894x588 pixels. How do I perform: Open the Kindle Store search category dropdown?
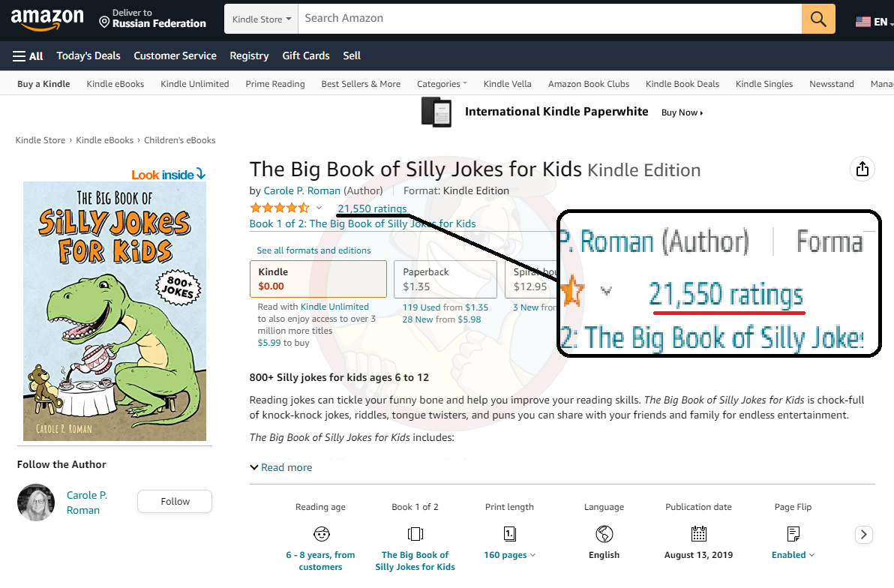[262, 19]
